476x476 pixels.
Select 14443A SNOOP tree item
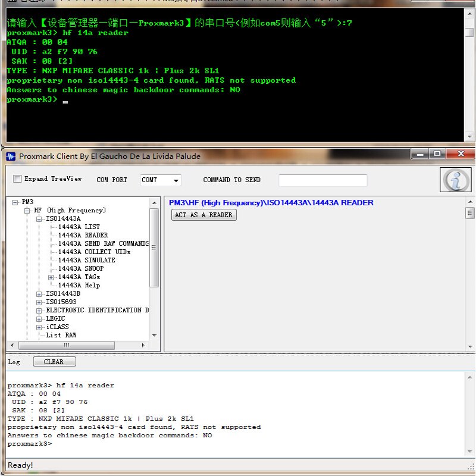point(81,268)
